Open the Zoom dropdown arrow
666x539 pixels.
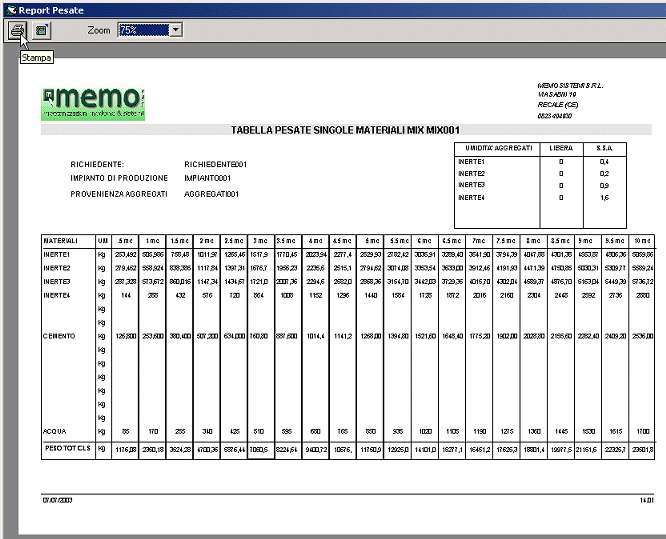(x=176, y=30)
